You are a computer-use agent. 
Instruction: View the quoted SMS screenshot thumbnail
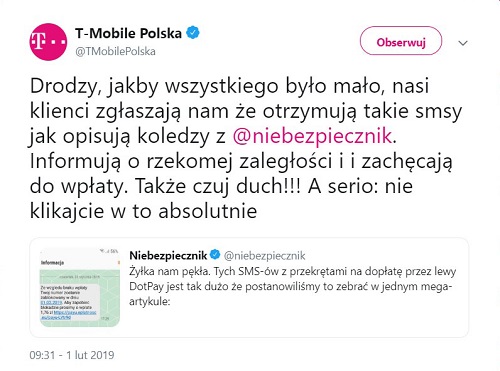tap(80, 287)
